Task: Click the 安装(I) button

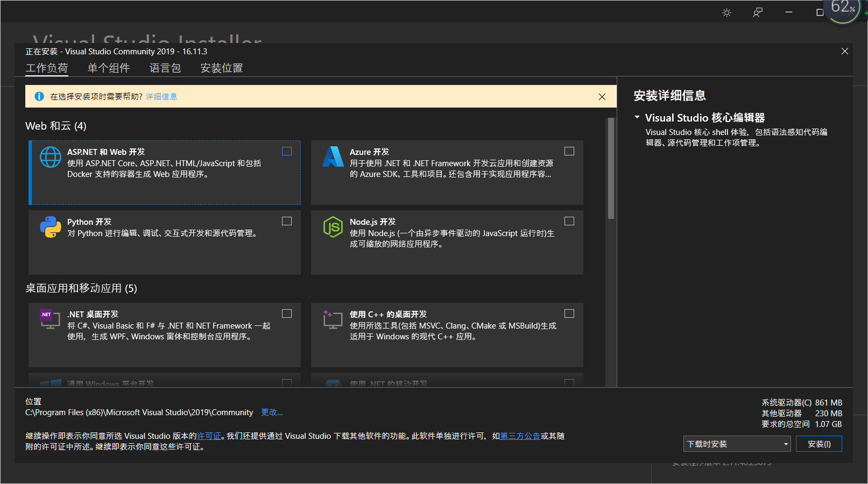Action: pos(819,444)
